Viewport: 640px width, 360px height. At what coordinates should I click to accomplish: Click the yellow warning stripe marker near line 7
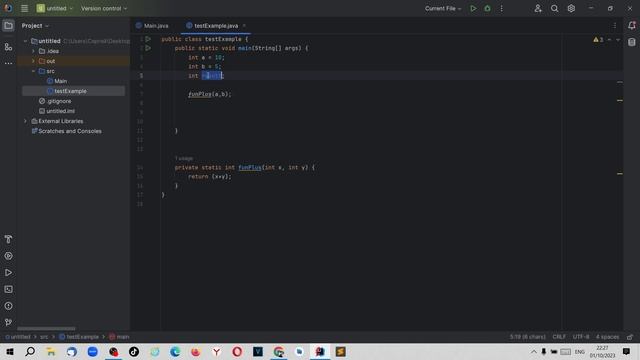pyautogui.click(x=620, y=100)
